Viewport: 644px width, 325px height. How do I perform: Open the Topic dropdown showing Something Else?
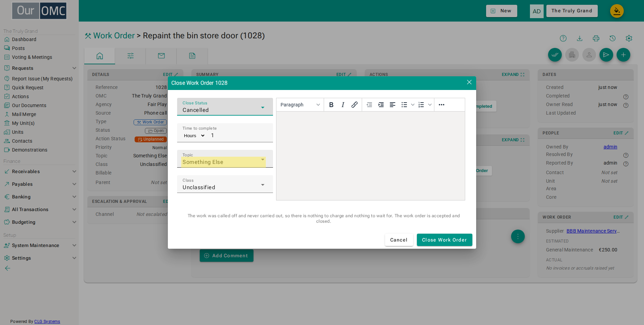click(225, 159)
